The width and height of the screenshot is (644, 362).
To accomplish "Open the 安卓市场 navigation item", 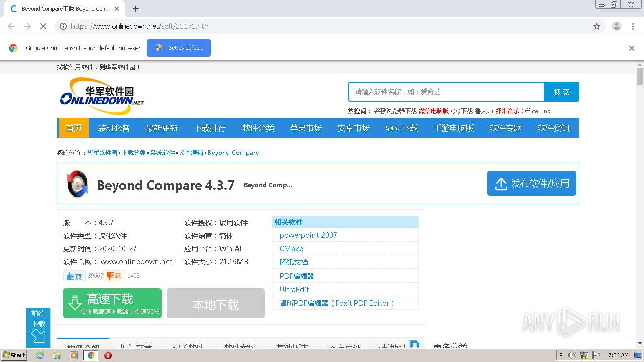I will (354, 128).
